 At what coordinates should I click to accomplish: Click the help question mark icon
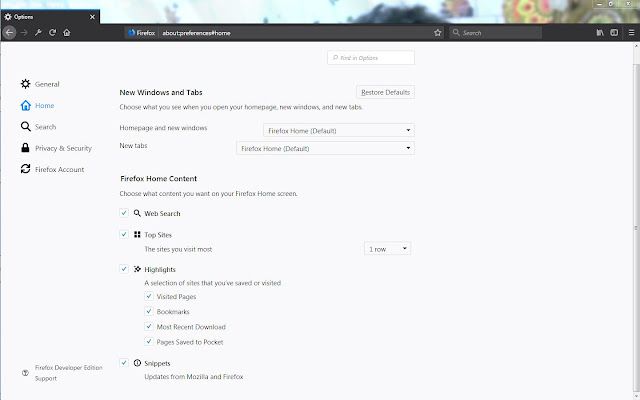25,373
